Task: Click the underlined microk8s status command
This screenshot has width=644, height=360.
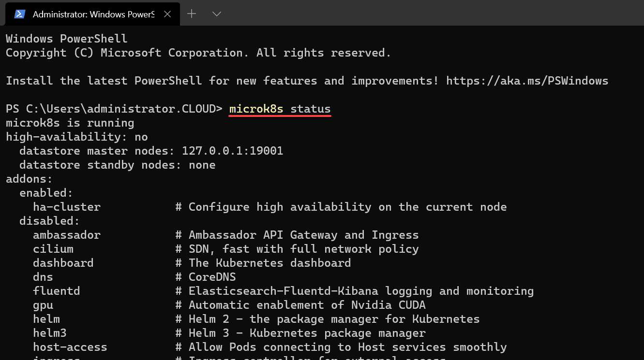Action: coord(280,109)
